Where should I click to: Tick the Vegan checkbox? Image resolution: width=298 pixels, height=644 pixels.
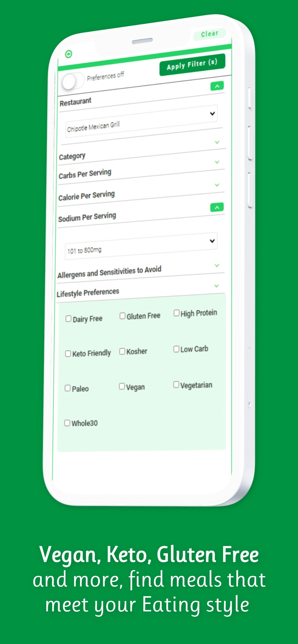(122, 386)
